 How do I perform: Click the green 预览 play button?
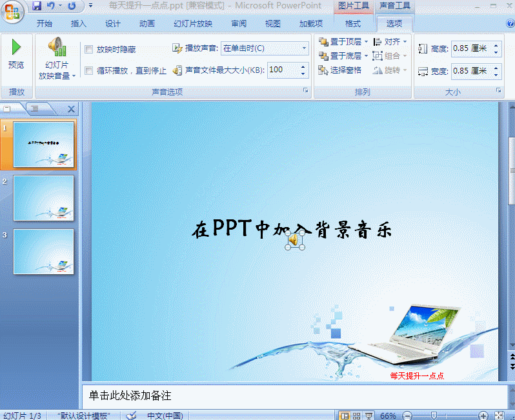tap(16, 54)
